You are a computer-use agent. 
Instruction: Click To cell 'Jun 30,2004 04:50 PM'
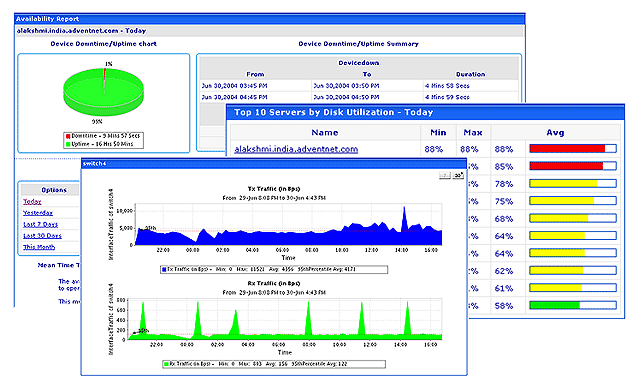pos(346,97)
